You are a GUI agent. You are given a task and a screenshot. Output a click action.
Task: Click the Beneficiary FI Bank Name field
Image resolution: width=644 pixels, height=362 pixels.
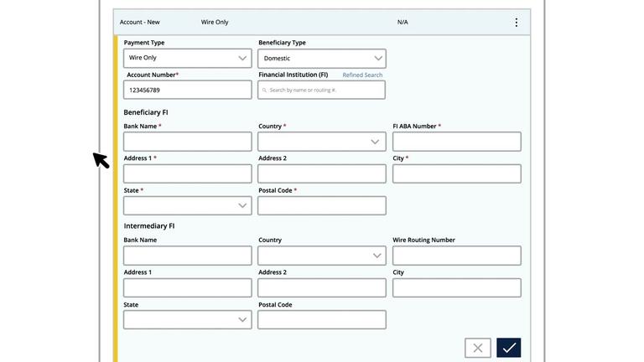point(188,142)
